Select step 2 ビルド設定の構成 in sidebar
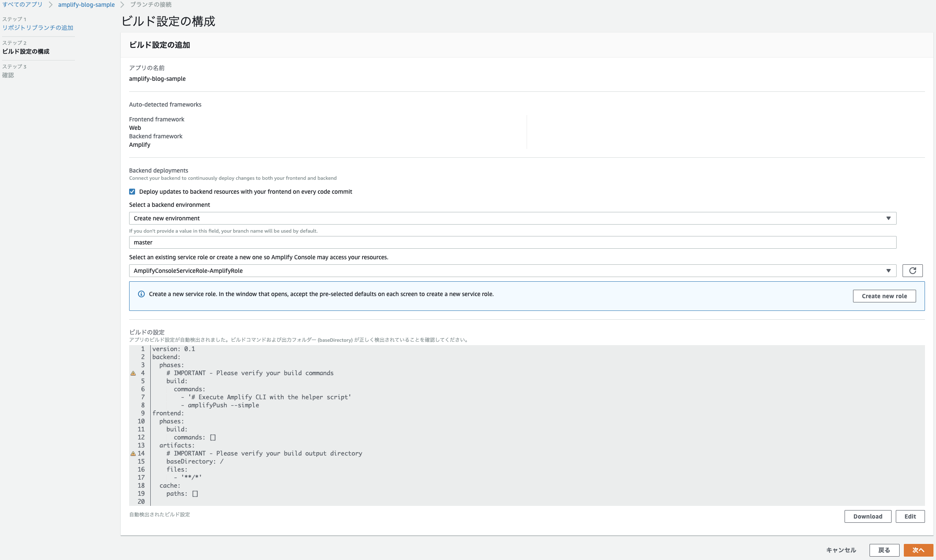This screenshot has height=560, width=936. click(x=26, y=51)
